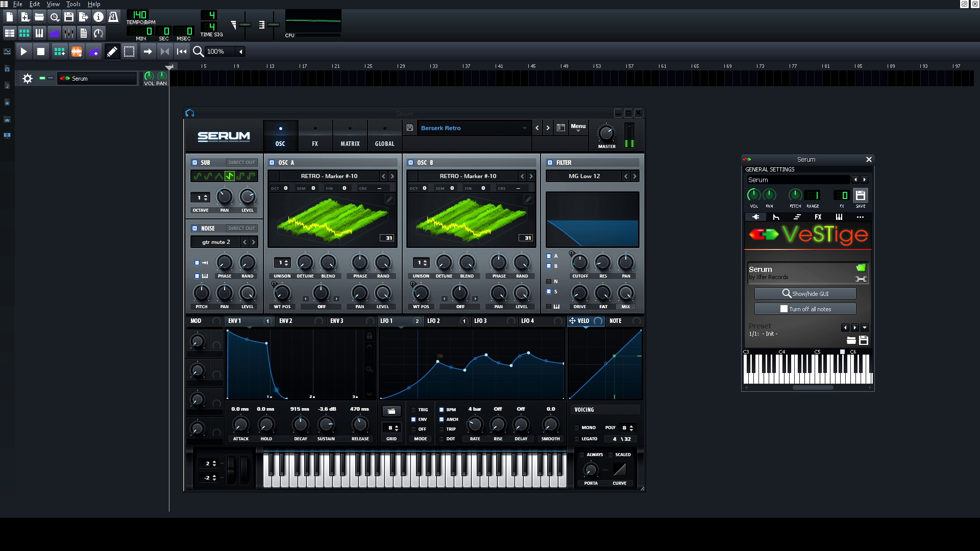Image resolution: width=980 pixels, height=551 pixels.
Task: Select the next OSC A wavetable arrow
Action: click(392, 176)
